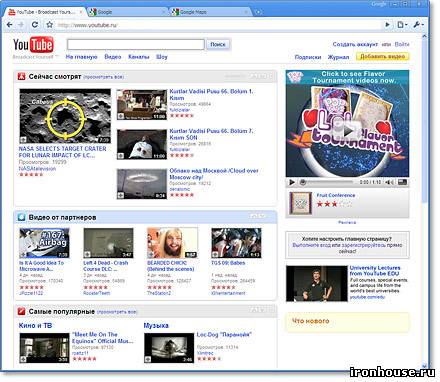Reload the page with refresh icon

[x=35, y=25]
